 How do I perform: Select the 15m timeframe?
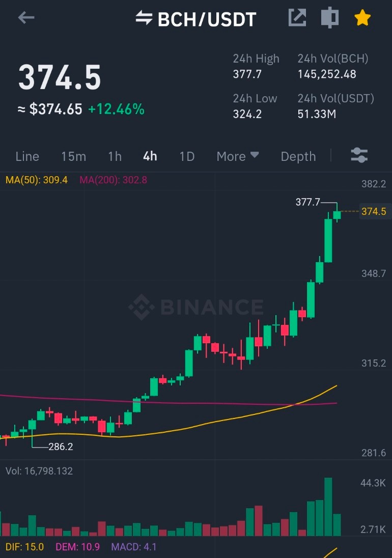pyautogui.click(x=74, y=156)
